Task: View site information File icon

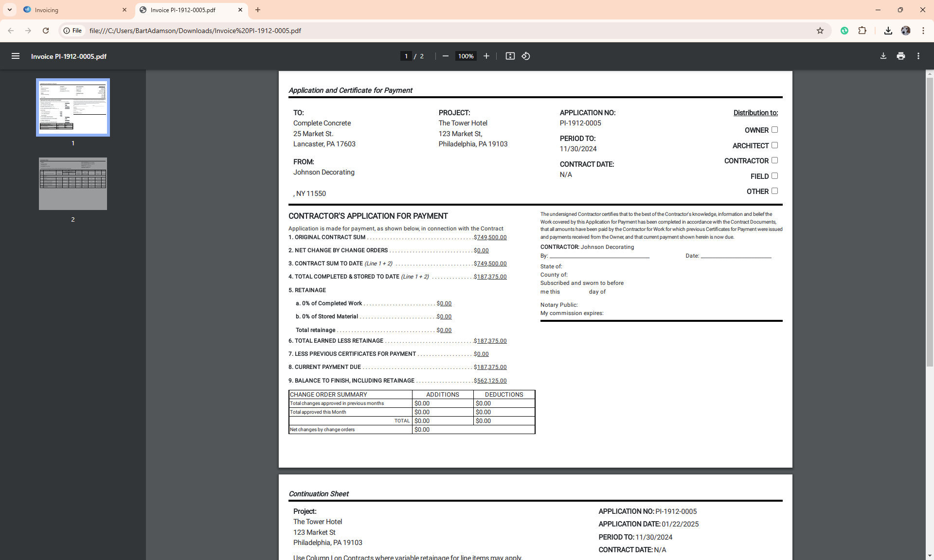Action: coord(72,31)
